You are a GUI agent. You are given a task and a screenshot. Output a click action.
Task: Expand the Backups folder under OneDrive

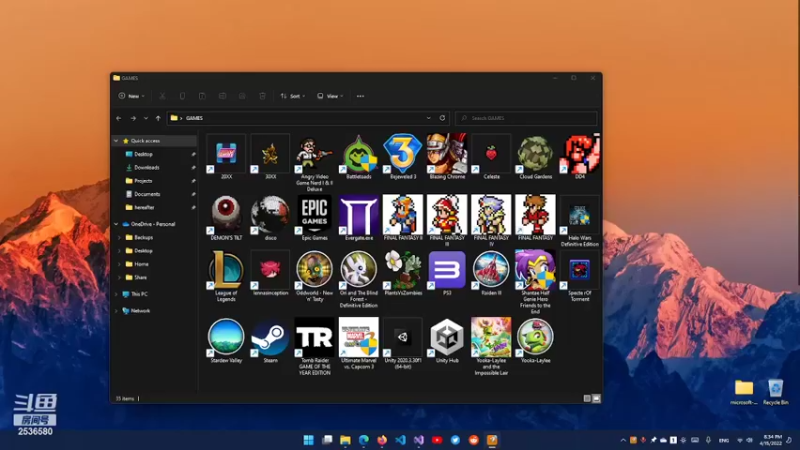click(x=119, y=237)
